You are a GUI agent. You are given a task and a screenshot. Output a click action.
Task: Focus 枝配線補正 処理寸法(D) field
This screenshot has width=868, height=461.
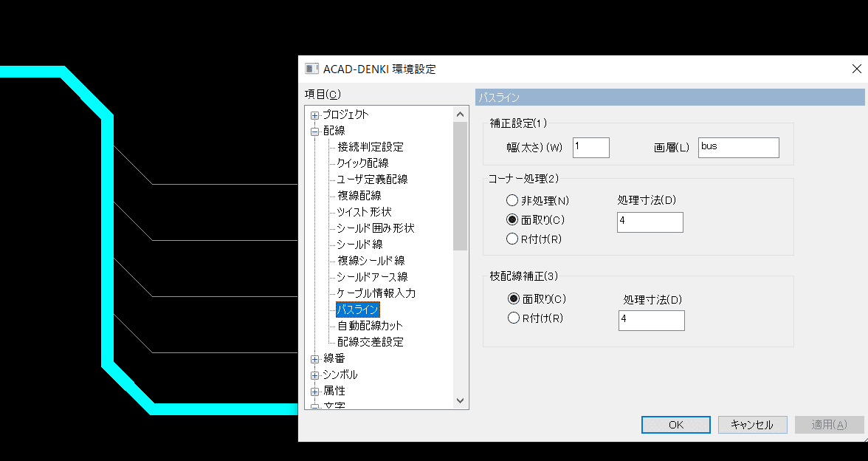652,321
